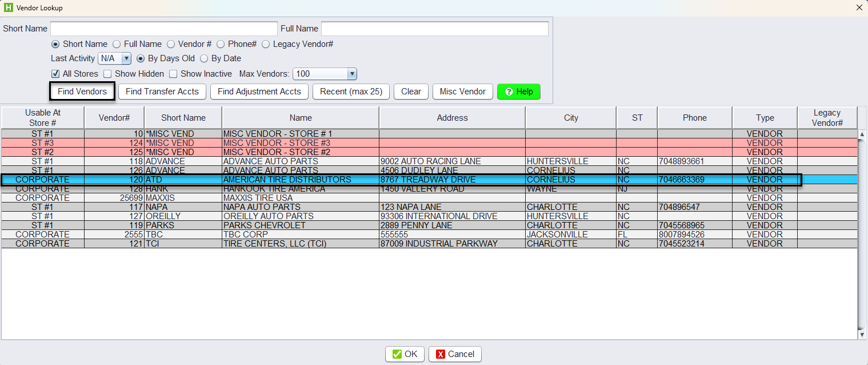Click the Find Vendors button

point(82,92)
